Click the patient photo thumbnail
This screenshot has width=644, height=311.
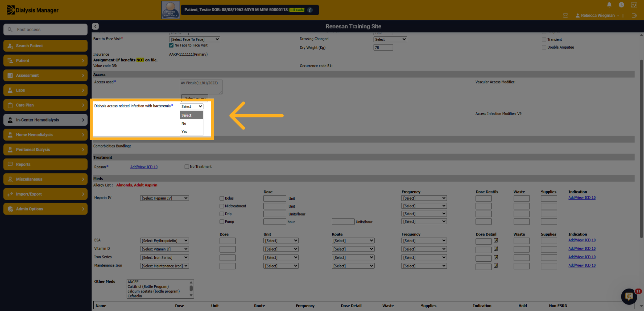pos(171,10)
